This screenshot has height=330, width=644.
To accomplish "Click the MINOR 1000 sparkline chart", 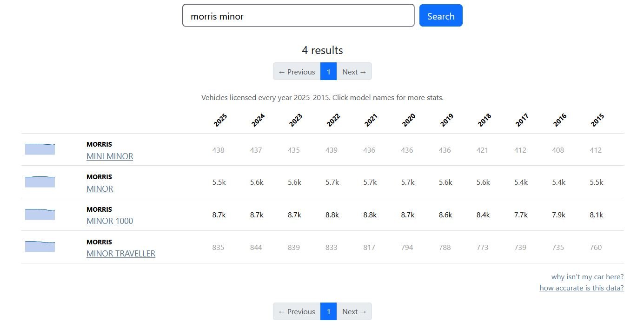I will [x=40, y=214].
